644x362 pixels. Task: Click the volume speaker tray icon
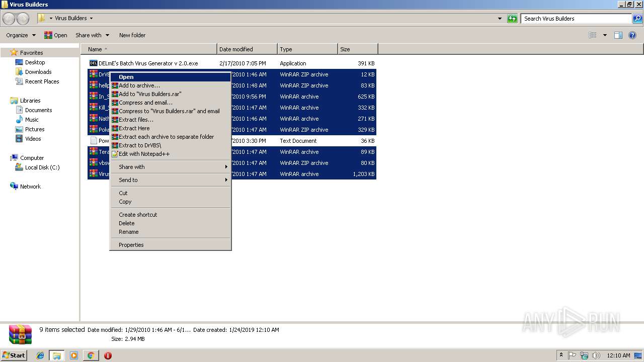596,355
